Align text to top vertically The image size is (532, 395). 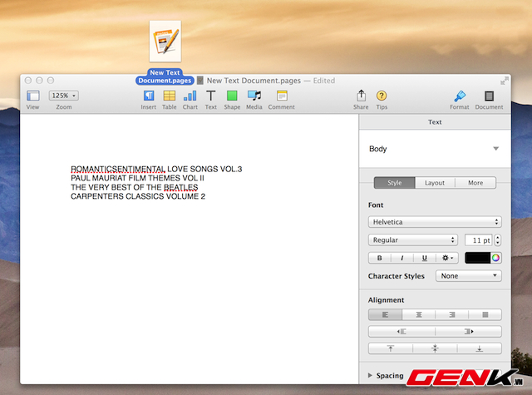391,348
